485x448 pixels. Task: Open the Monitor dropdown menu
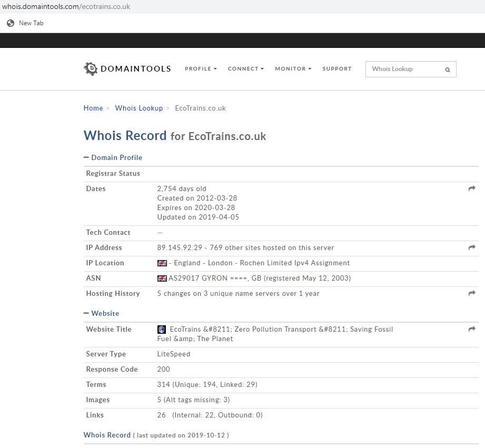(x=293, y=69)
